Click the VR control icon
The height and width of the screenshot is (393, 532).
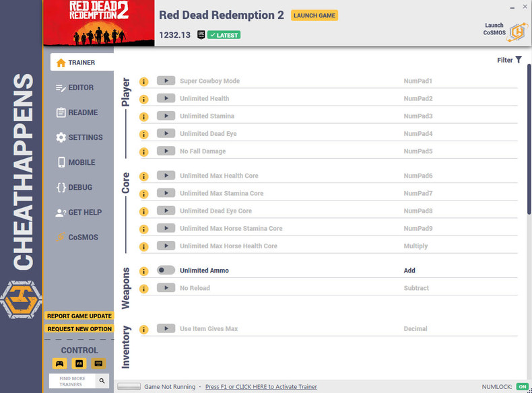[x=79, y=363]
